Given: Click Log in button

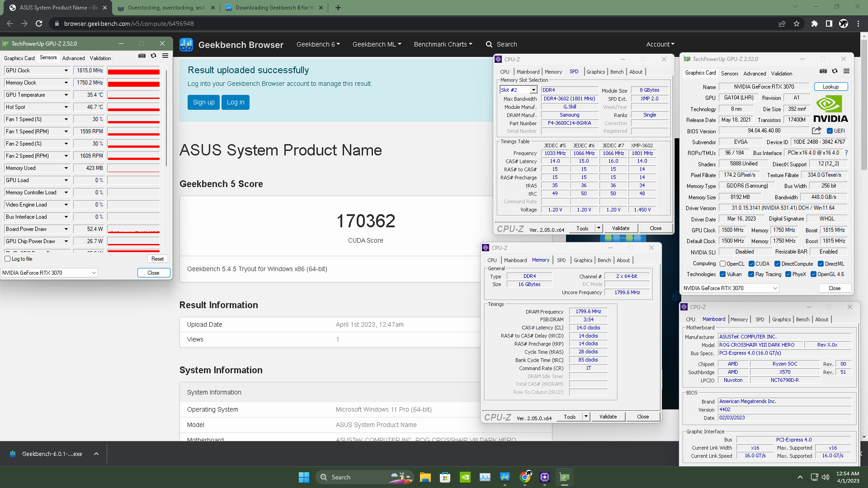Looking at the screenshot, I should click(236, 102).
